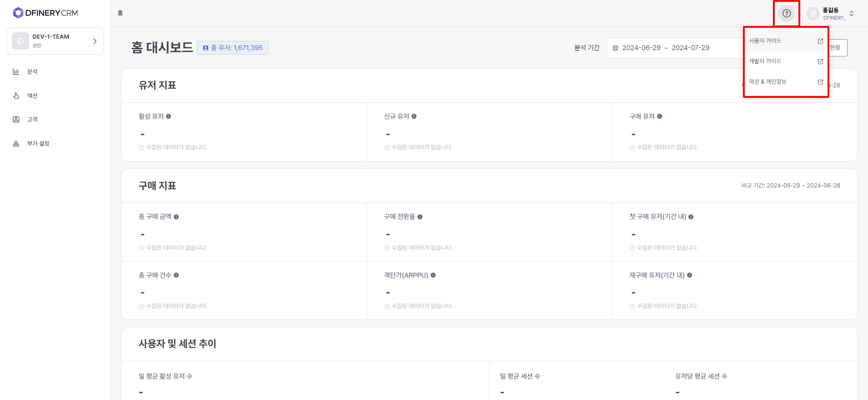
Task: Open 부가 설정 in the sidebar
Action: 38,144
